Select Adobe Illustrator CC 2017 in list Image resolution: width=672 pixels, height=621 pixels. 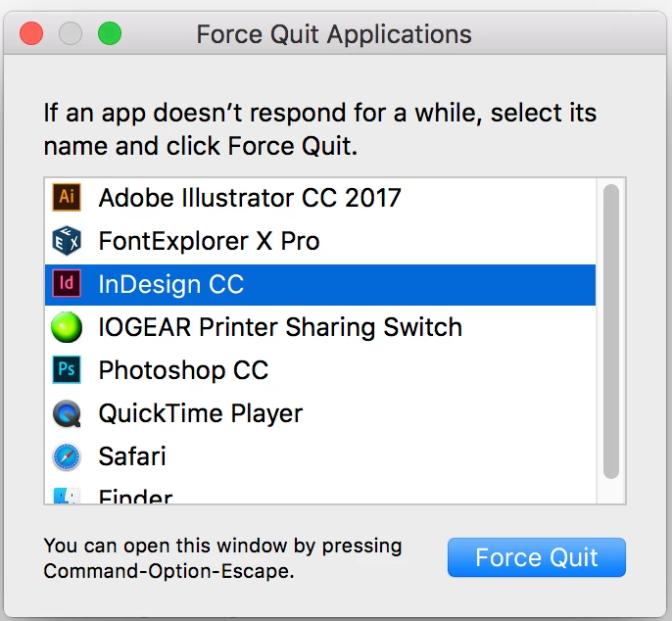[320, 198]
